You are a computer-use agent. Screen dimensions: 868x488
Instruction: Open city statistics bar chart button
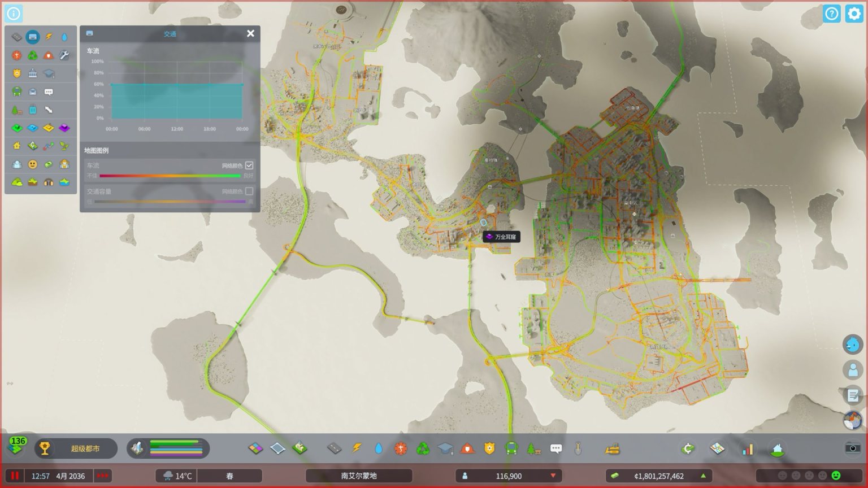click(x=748, y=448)
